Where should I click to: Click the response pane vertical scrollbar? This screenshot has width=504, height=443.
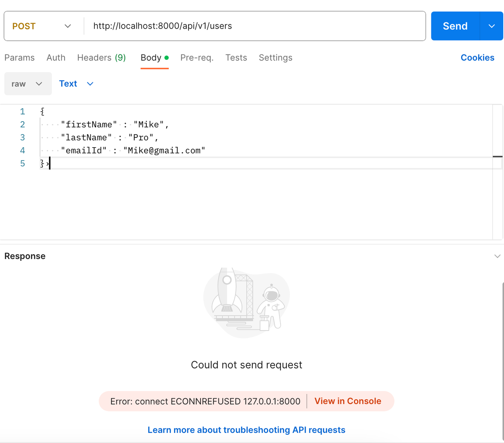(x=503, y=361)
